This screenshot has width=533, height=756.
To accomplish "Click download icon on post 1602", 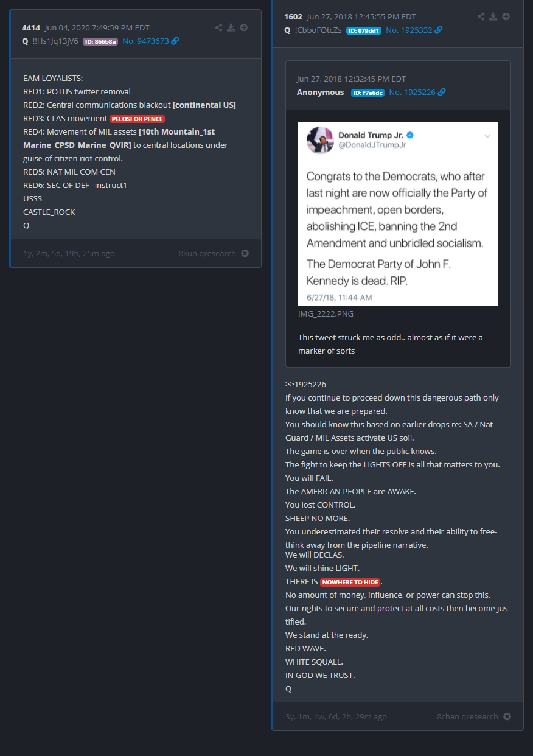I will [x=493, y=16].
